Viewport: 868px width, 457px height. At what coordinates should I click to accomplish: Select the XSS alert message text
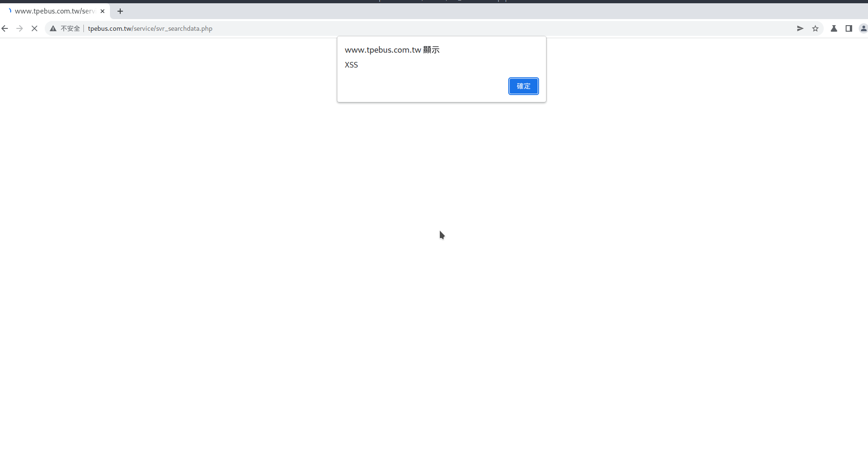tap(351, 65)
